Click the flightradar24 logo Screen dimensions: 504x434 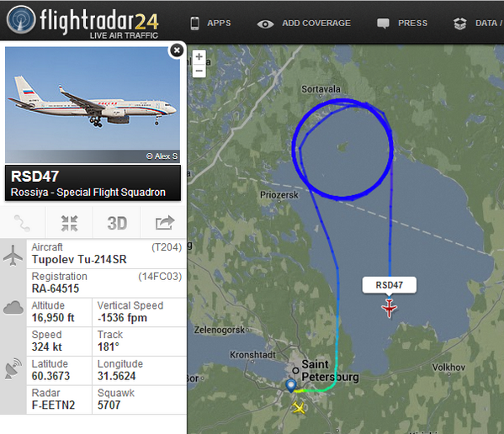click(82, 22)
